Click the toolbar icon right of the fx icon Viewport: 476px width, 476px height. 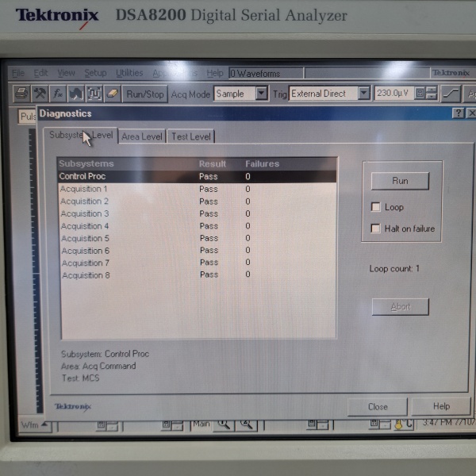(76, 94)
